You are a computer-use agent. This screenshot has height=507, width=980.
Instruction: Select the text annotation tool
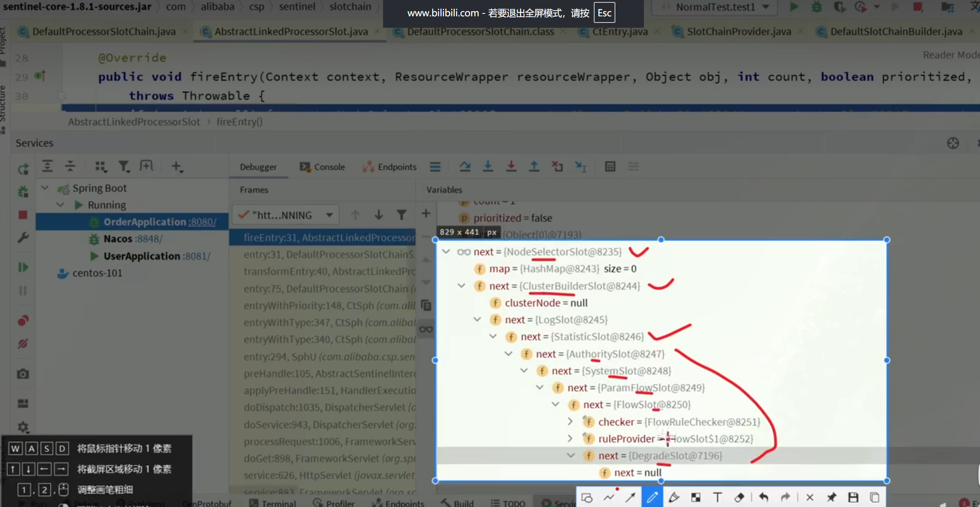pyautogui.click(x=717, y=497)
